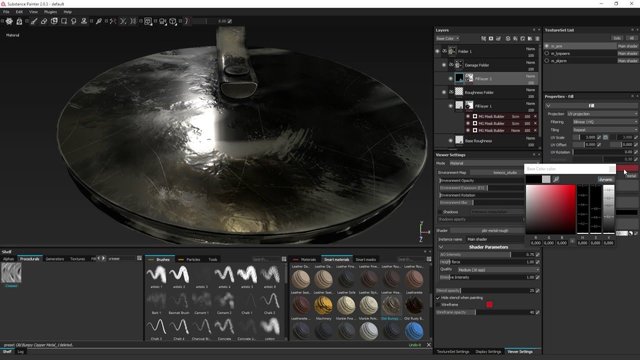This screenshot has height=360, width=640.
Task: Toggle visibility of Folder 1 layer
Action: [x=437, y=51]
